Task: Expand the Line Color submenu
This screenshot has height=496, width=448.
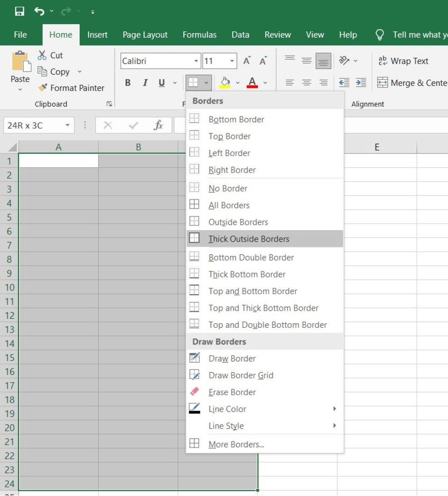Action: click(227, 409)
